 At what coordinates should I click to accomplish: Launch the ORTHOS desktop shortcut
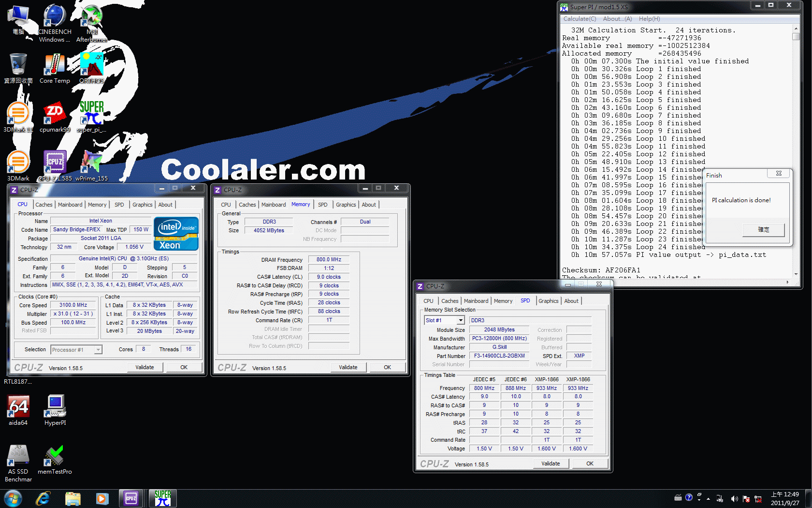(91, 68)
